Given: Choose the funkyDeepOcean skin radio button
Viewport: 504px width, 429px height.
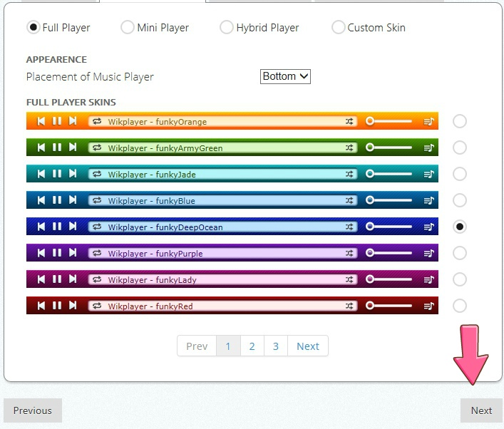Looking at the screenshot, I should pos(460,227).
